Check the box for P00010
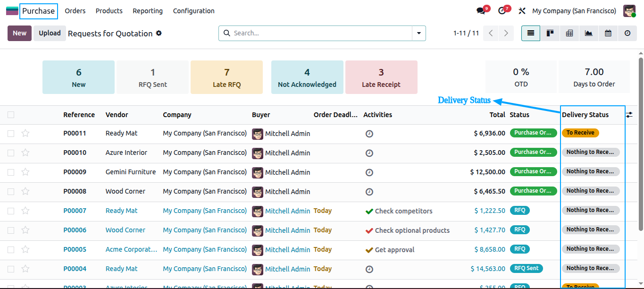644x289 pixels. (11, 153)
